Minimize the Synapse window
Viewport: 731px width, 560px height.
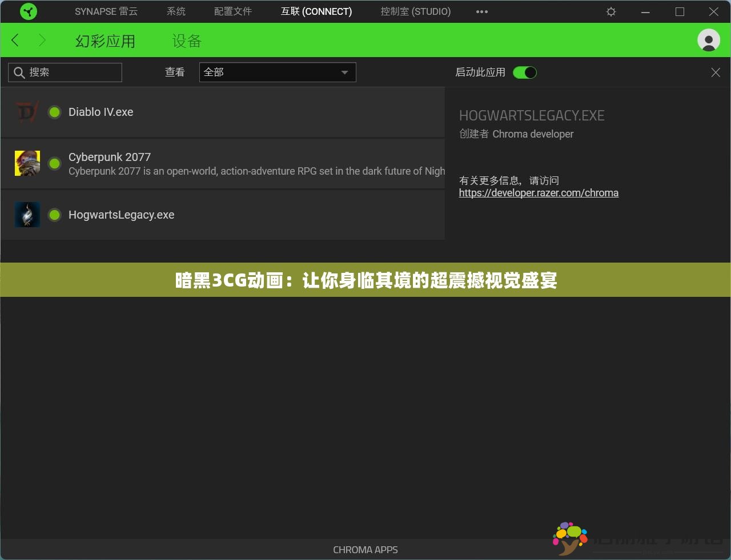(645, 11)
